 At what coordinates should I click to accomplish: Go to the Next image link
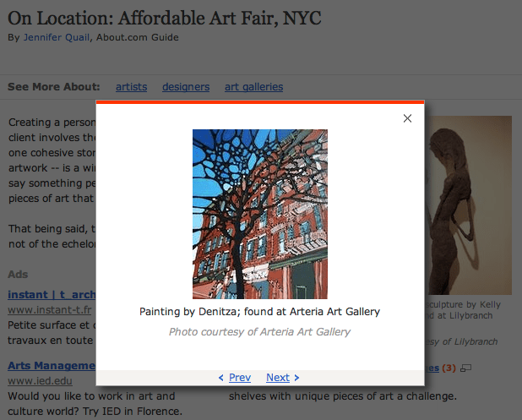278,378
